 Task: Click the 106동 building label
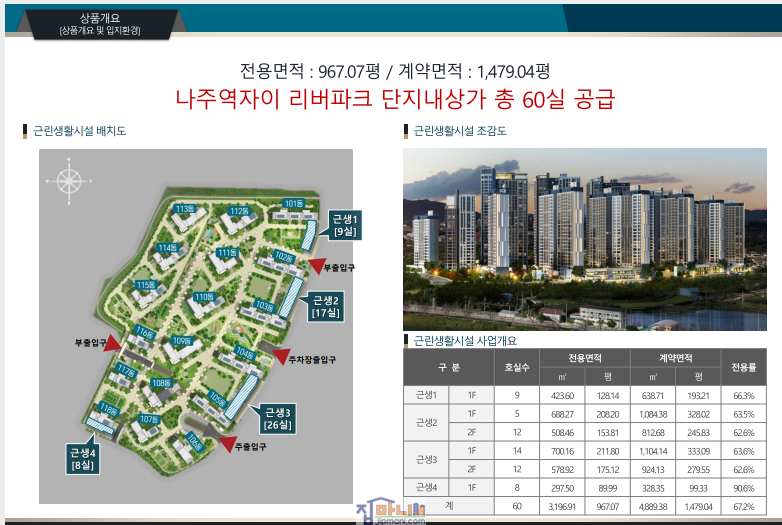[194, 442]
